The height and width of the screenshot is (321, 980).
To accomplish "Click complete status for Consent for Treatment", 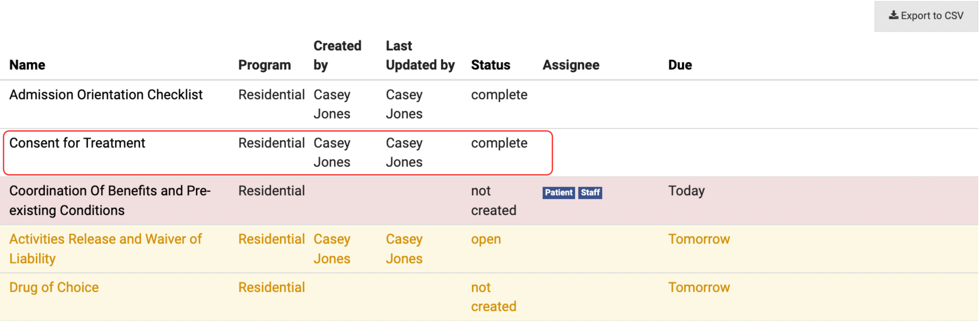I will 499,143.
